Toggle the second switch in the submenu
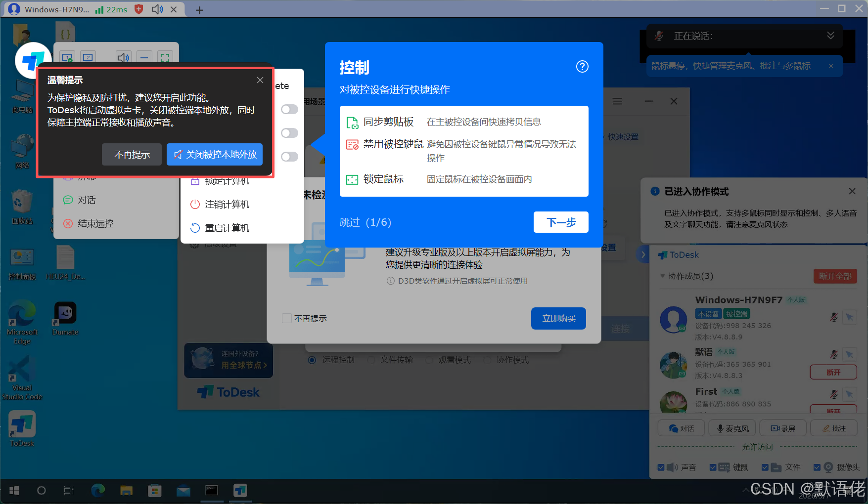868x504 pixels. [x=290, y=133]
